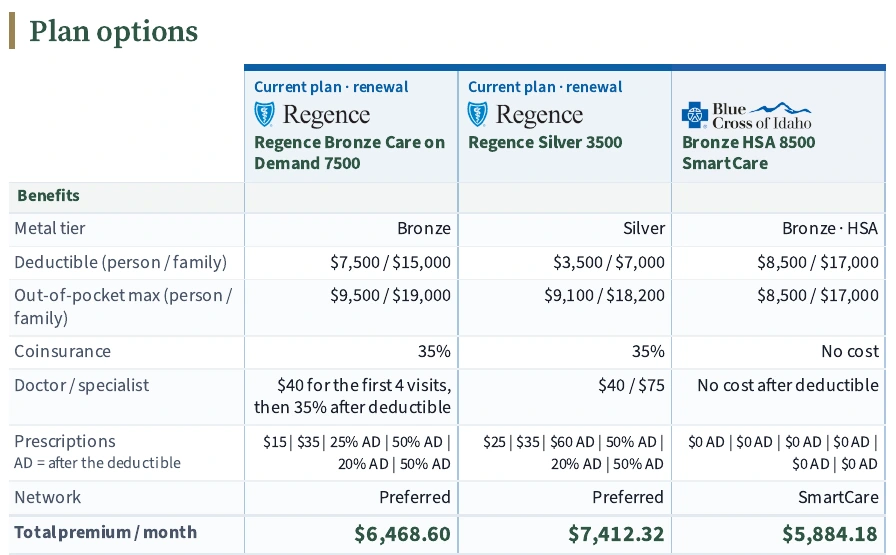Select the 35% coinsurance for Silver 3500
Image resolution: width=896 pixels, height=555 pixels.
tap(648, 352)
